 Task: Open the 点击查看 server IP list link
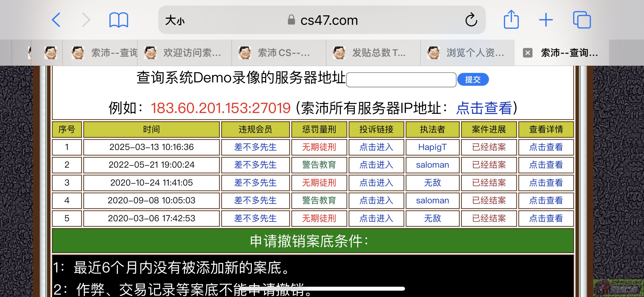pos(484,108)
